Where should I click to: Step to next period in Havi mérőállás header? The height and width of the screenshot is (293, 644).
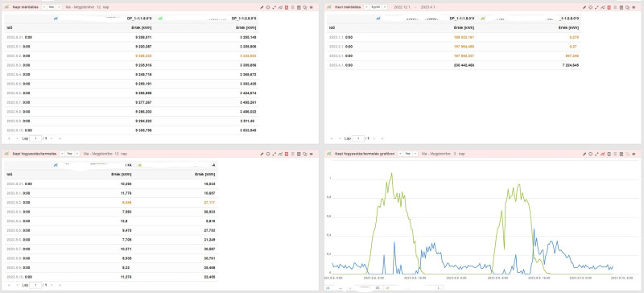click(385, 7)
